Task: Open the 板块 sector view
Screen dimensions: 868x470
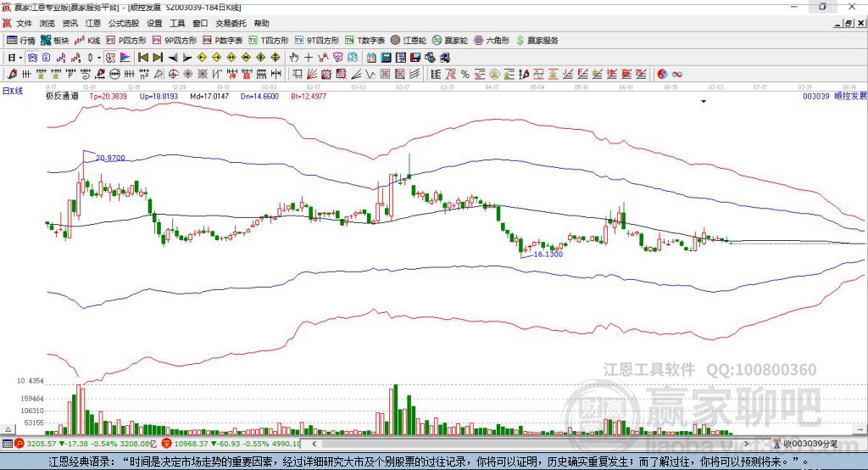Action: 54,41
